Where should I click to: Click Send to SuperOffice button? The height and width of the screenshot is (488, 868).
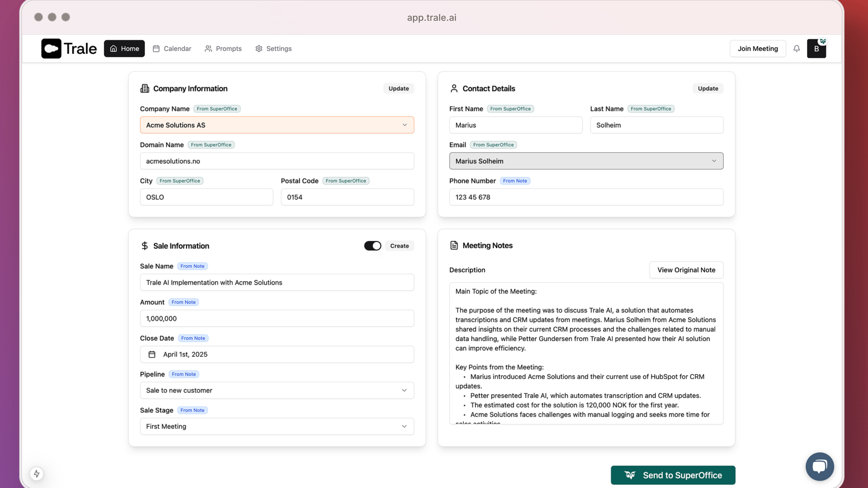coord(673,475)
